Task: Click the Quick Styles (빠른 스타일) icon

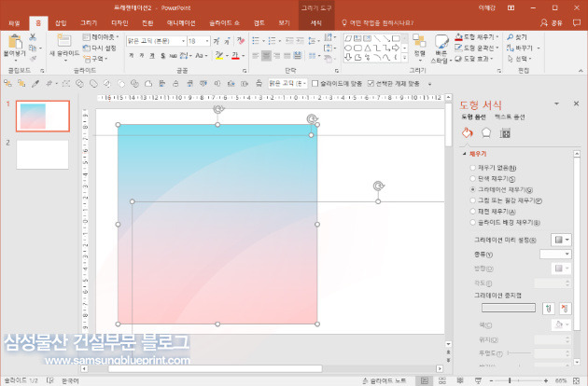Action: [x=441, y=41]
